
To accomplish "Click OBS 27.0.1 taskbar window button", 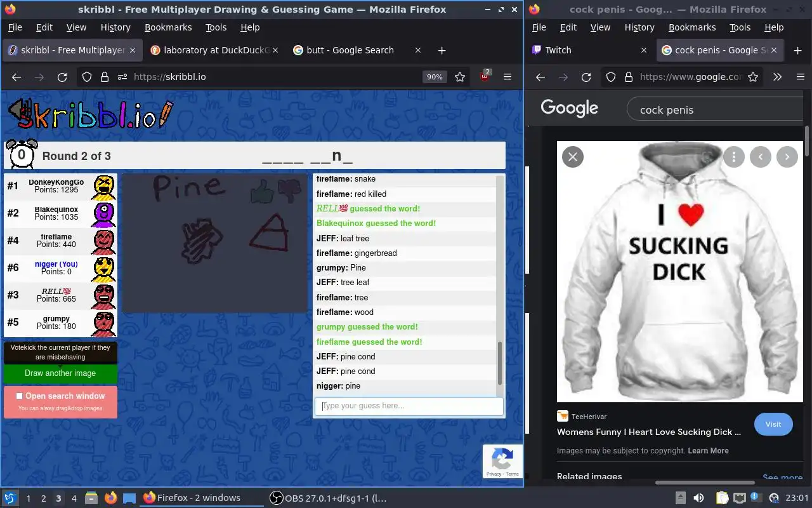I will coord(328,498).
